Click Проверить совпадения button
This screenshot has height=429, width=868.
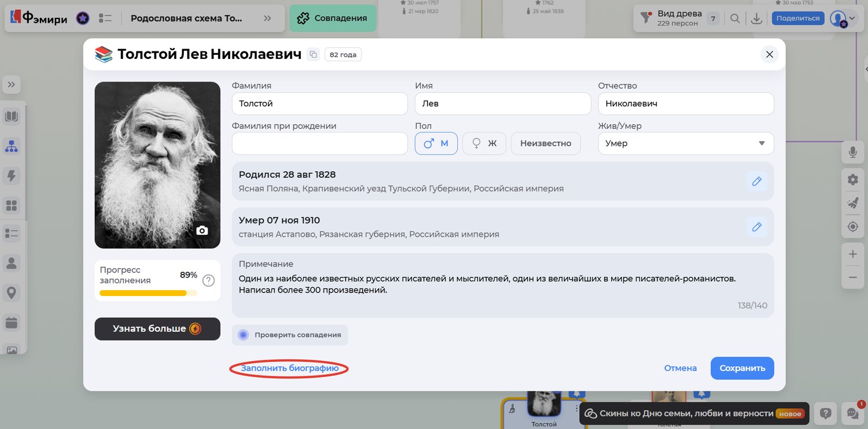pos(290,335)
